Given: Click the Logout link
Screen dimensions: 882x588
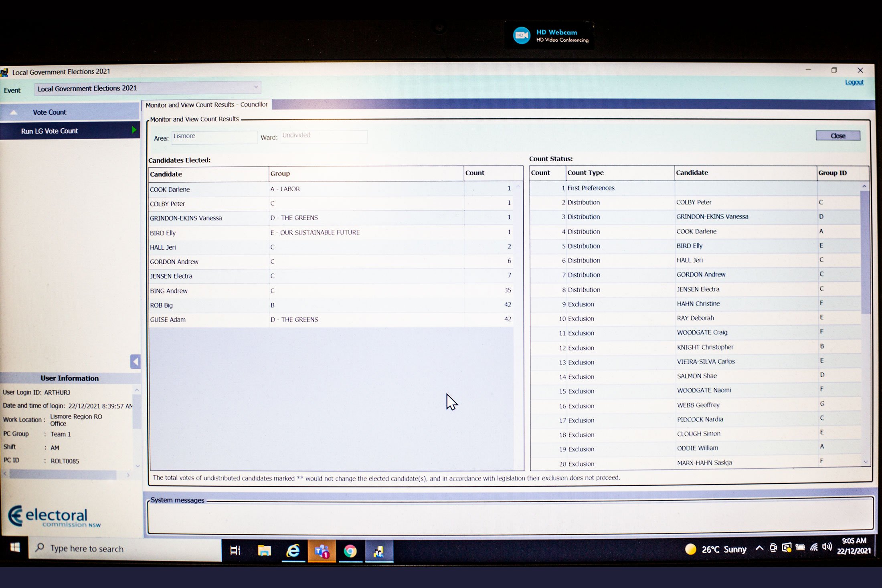Looking at the screenshot, I should click(x=854, y=82).
